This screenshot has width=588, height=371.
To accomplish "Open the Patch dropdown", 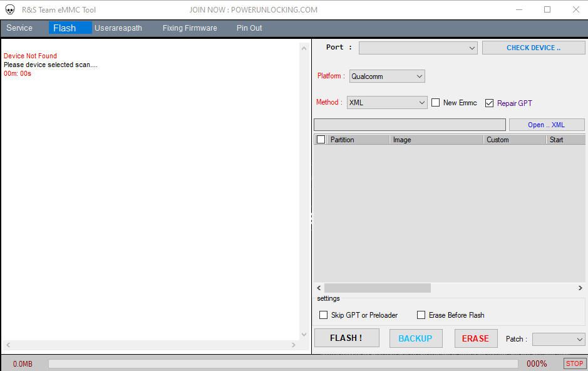I will pos(558,339).
